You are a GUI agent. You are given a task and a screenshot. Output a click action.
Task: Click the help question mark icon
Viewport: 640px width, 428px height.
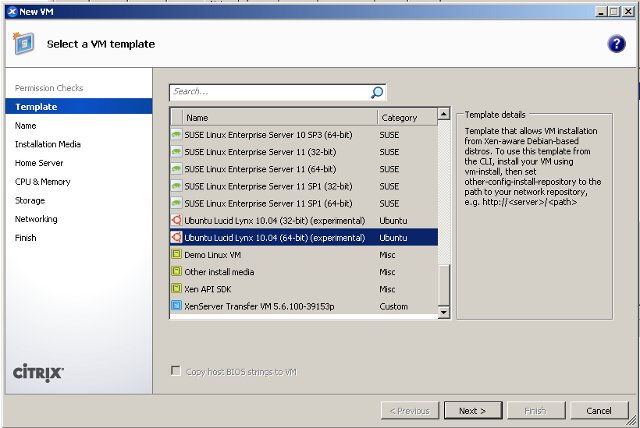(616, 44)
